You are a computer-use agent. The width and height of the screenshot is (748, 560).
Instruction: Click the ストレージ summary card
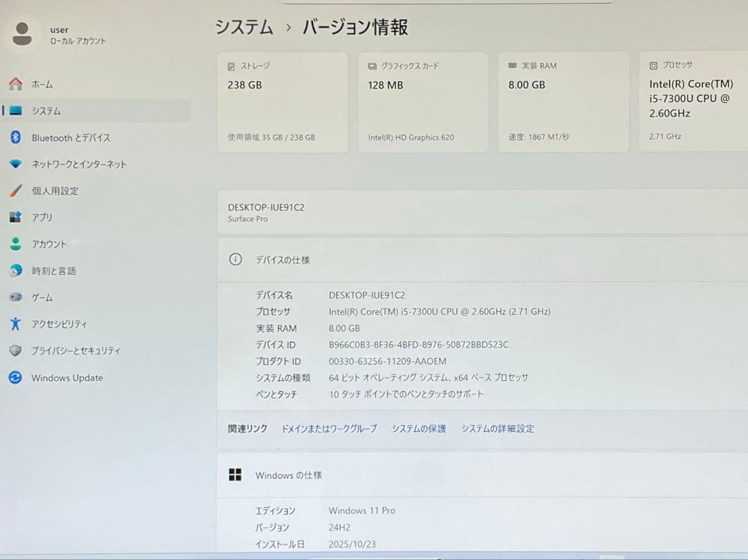283,101
